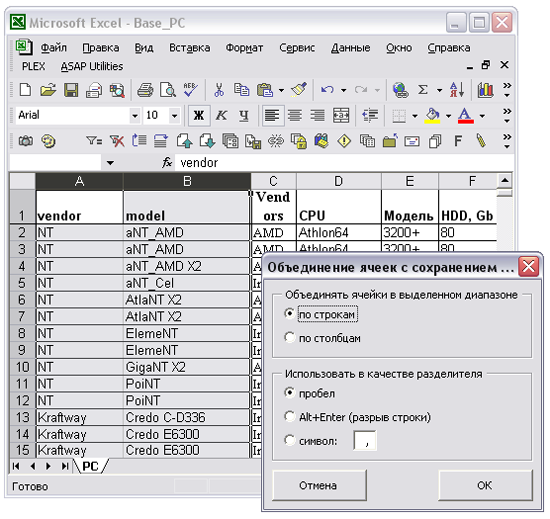Click the New document icon
Screen dimensions: 550x519
click(x=25, y=90)
